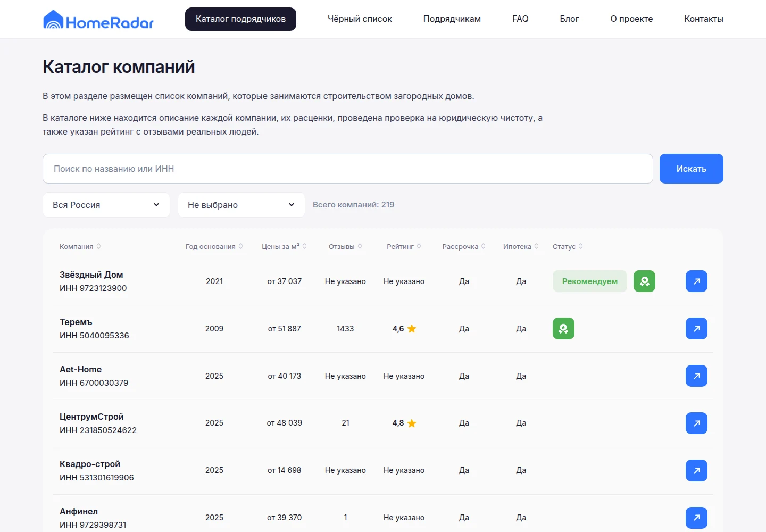766x532 pixels.
Task: Open the Звёздный Дом company name
Action: [91, 275]
